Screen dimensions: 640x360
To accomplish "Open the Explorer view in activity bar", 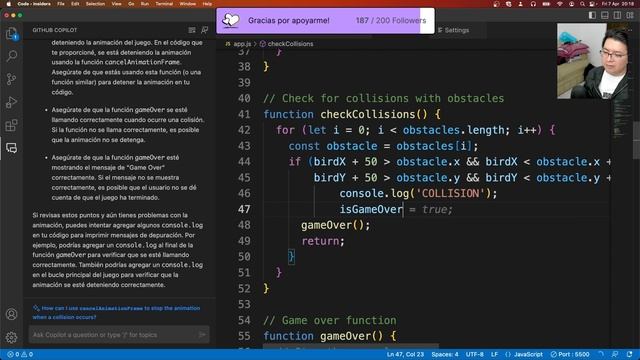I will click(11, 33).
